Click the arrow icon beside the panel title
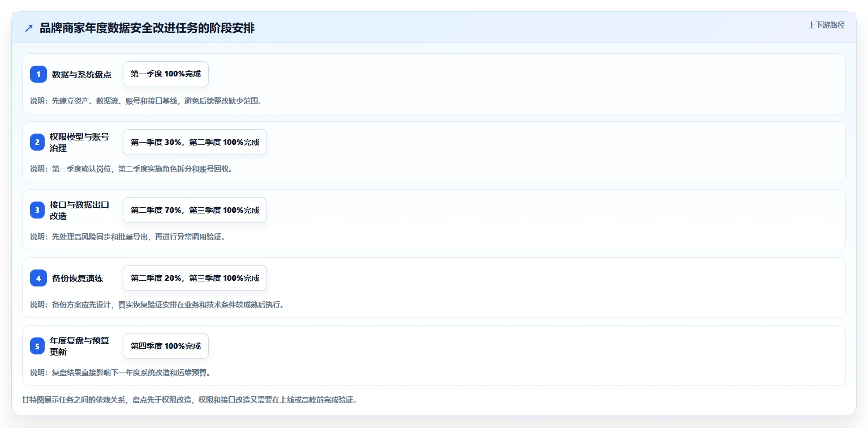The image size is (868, 428). 29,28
